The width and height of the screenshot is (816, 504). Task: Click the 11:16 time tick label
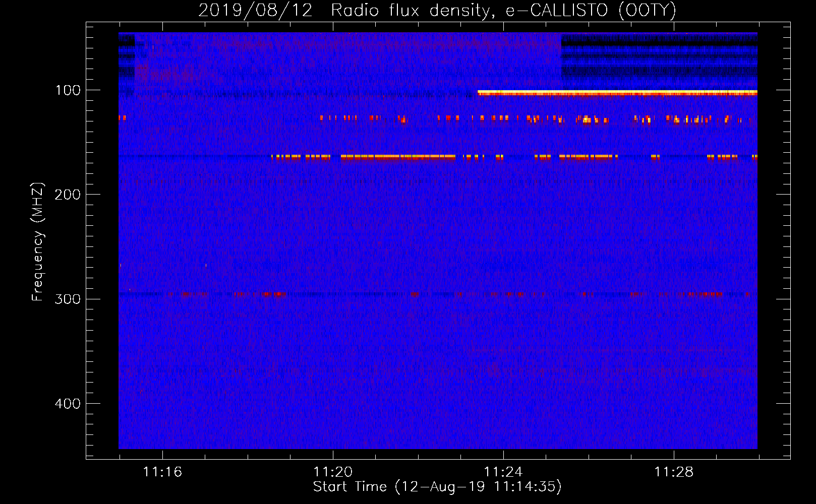162,472
